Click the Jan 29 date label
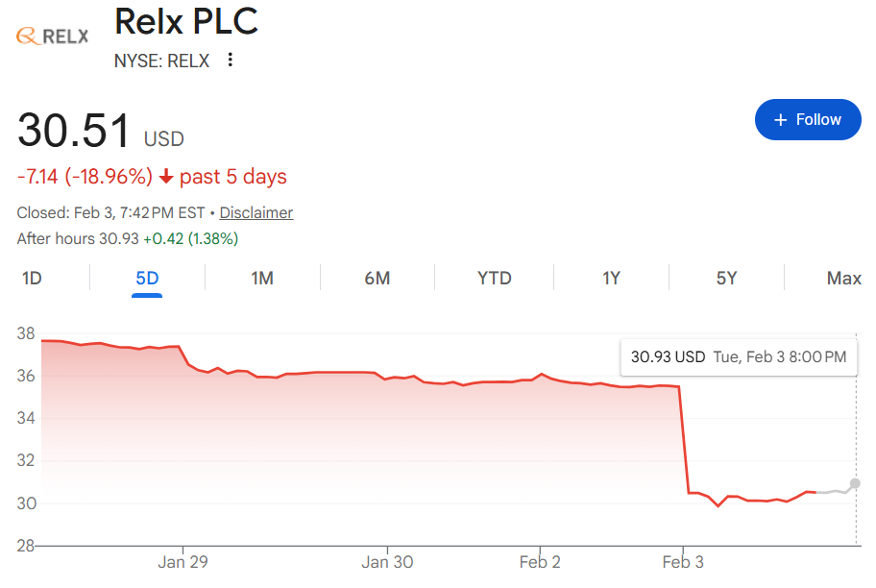Image resolution: width=876 pixels, height=588 pixels. (x=182, y=562)
